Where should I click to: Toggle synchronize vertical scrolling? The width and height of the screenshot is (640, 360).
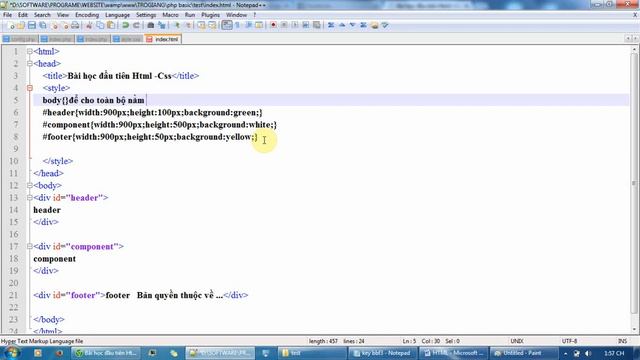202,25
